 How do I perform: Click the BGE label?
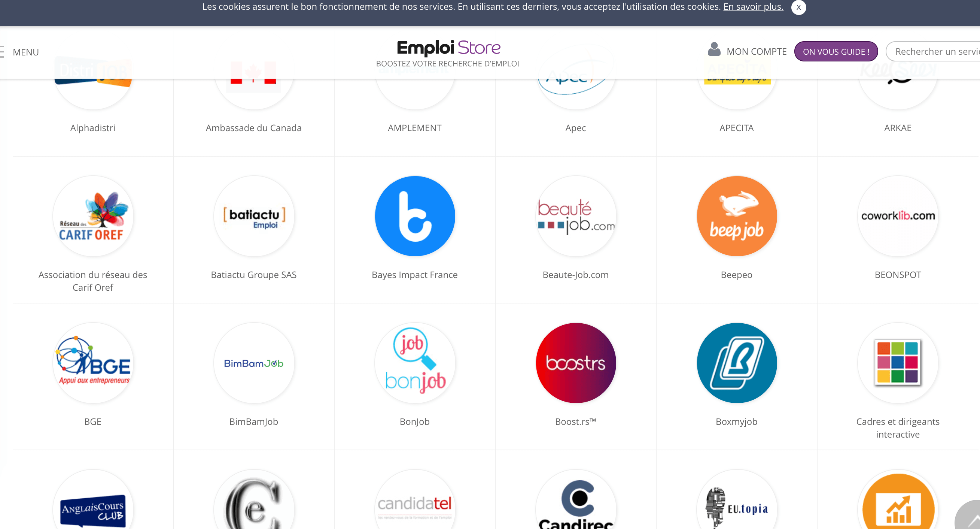[93, 421]
